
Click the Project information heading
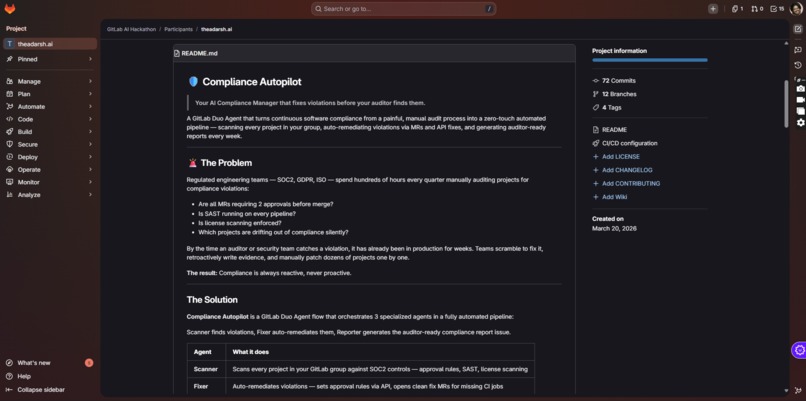[x=619, y=51]
